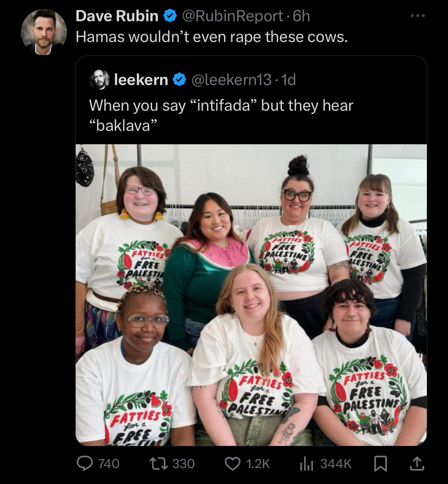
Task: Toggle the like heart on this post
Action: 232,464
